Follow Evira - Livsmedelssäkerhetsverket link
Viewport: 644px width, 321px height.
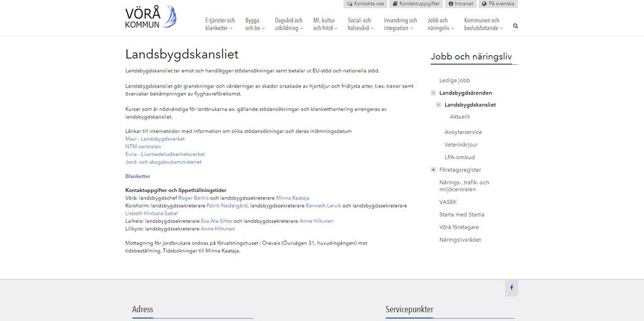[x=165, y=154]
